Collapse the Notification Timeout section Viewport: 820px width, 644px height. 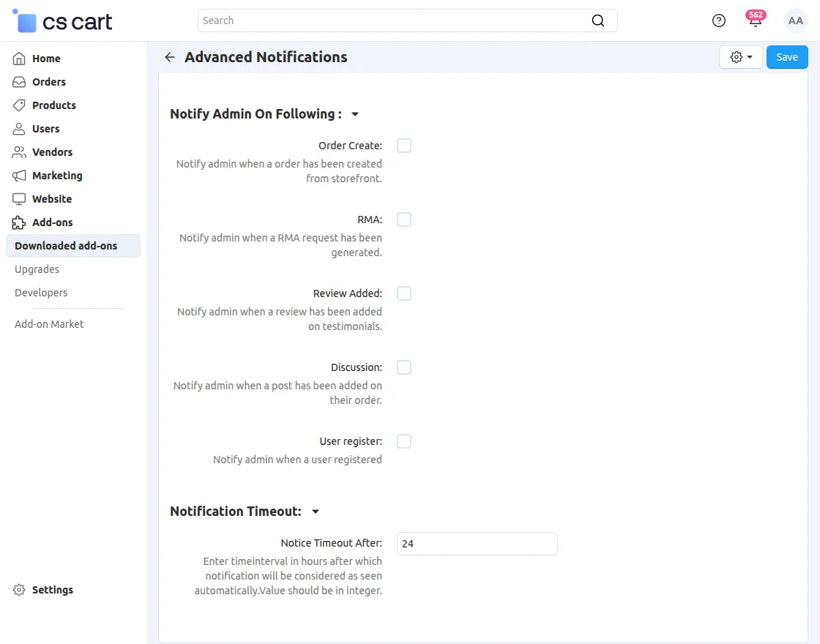click(x=315, y=511)
